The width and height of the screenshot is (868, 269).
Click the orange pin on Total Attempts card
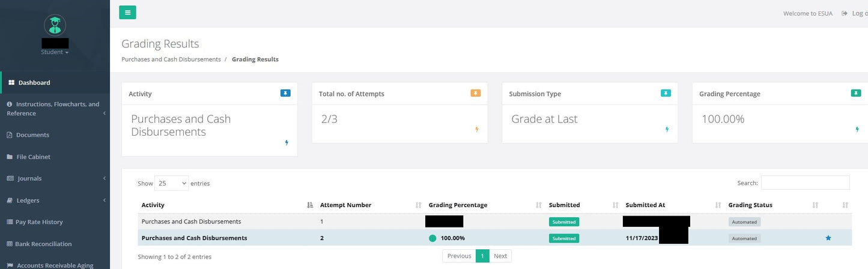[x=475, y=93]
